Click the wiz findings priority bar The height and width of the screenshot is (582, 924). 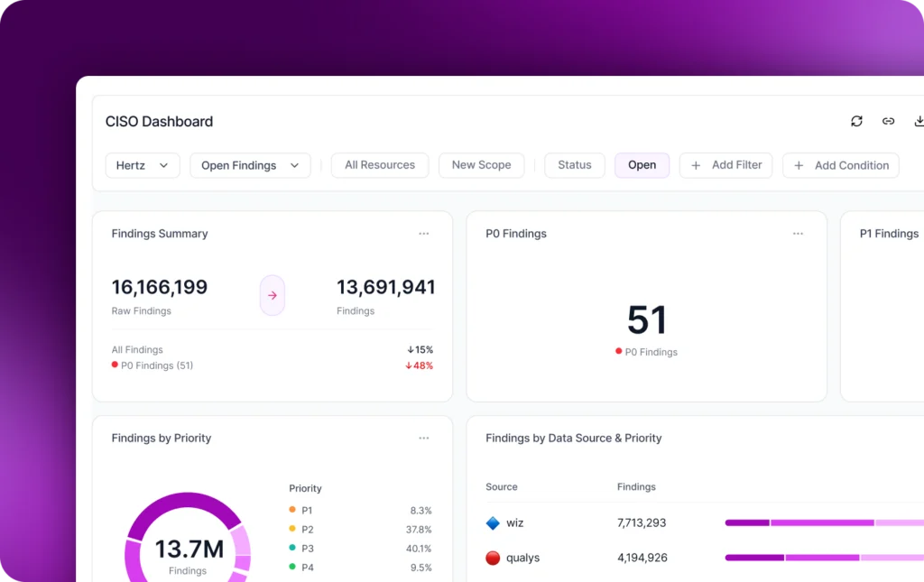click(821, 523)
